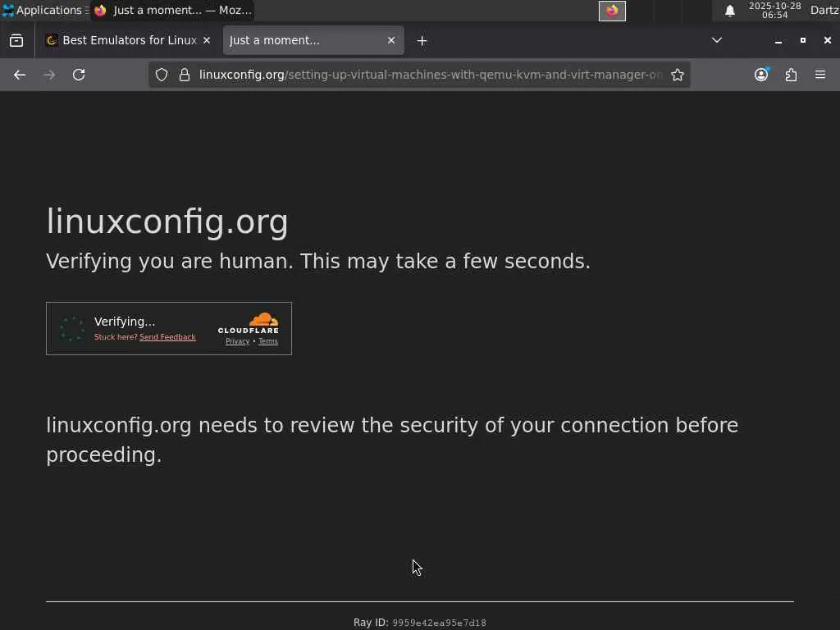This screenshot has height=630, width=840.
Task: Click 'needs to review the security' paragraph
Action: pyautogui.click(x=392, y=440)
